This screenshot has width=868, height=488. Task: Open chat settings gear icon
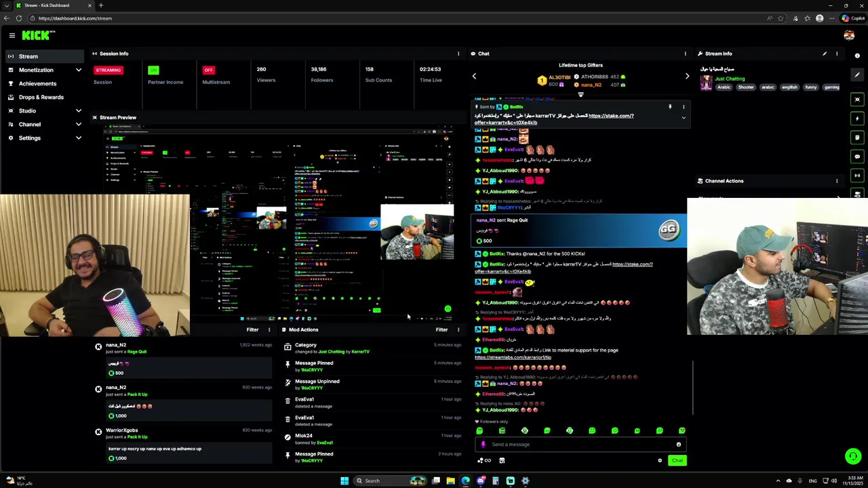pos(660,461)
